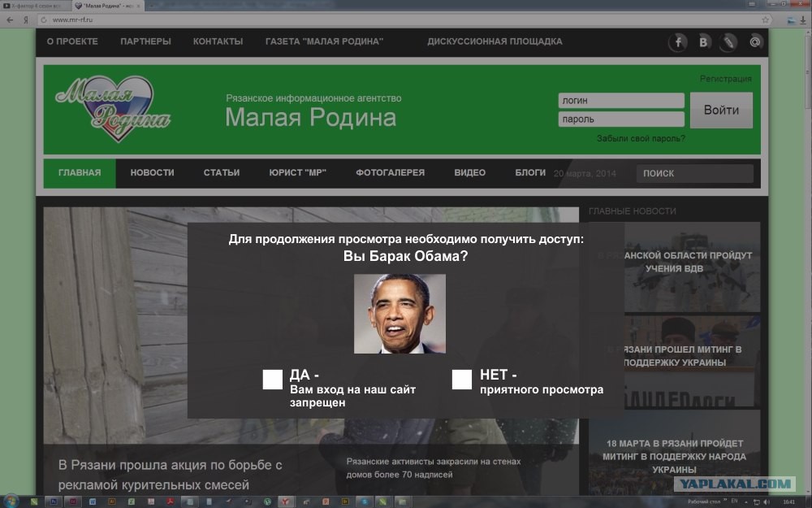
Task: Go back with the browser back arrow
Action: click(x=10, y=20)
